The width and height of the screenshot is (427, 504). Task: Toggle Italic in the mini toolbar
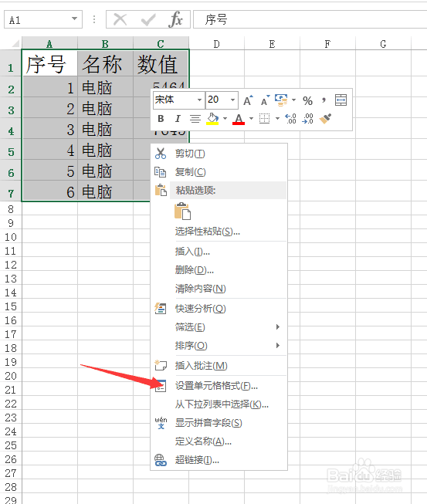178,119
